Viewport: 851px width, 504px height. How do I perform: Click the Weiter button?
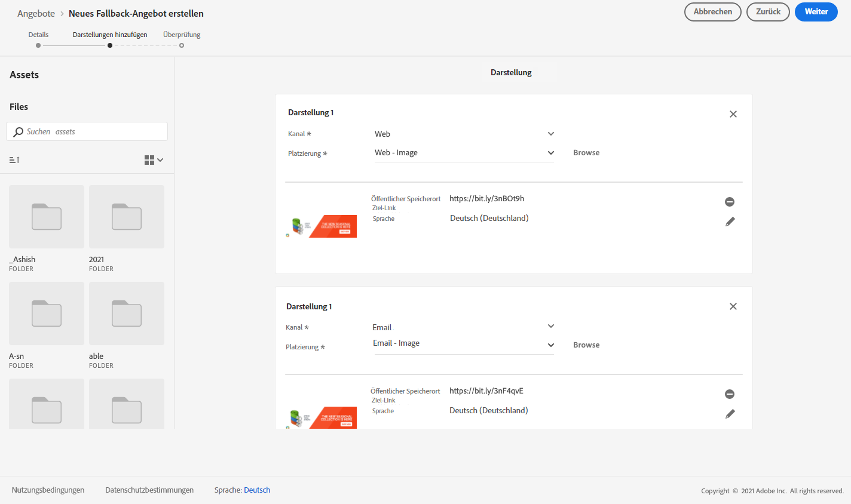[x=816, y=12]
